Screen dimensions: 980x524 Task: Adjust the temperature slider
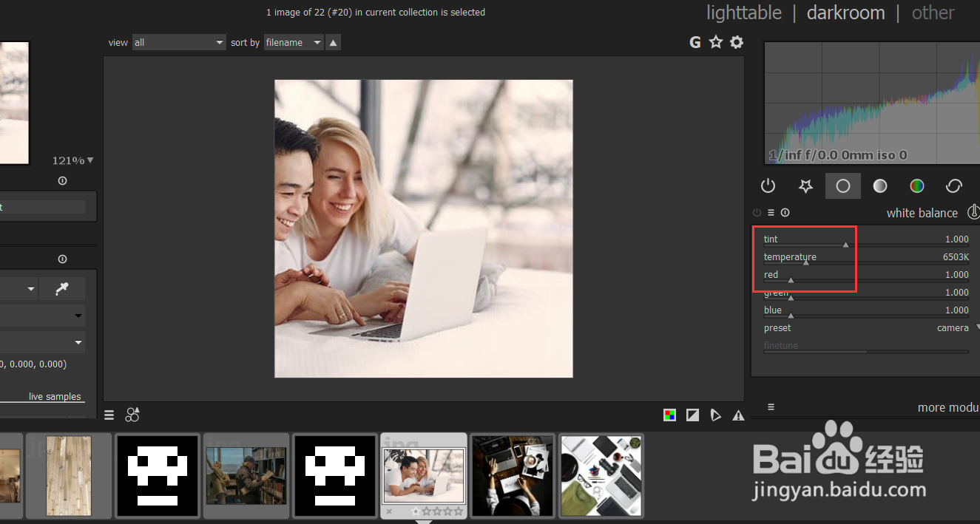click(x=866, y=258)
